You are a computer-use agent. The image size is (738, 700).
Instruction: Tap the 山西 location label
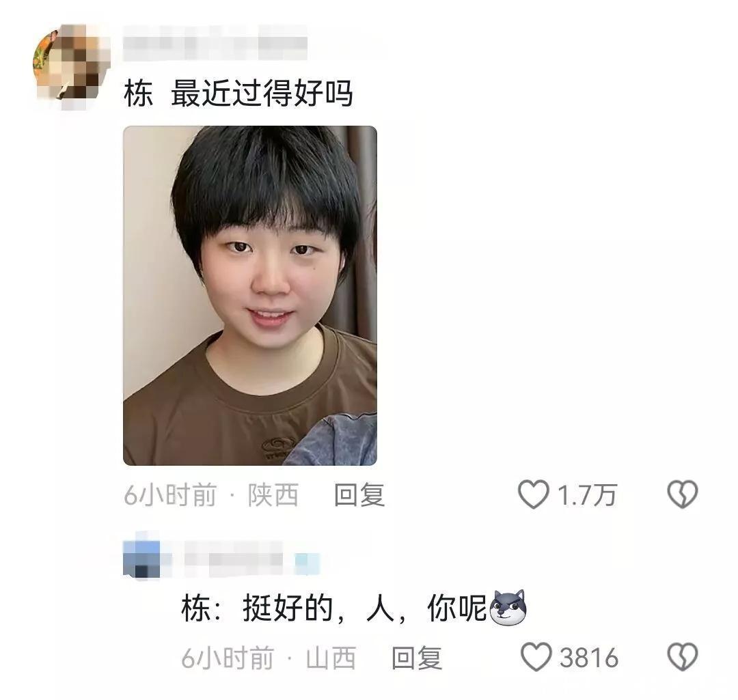331,658
